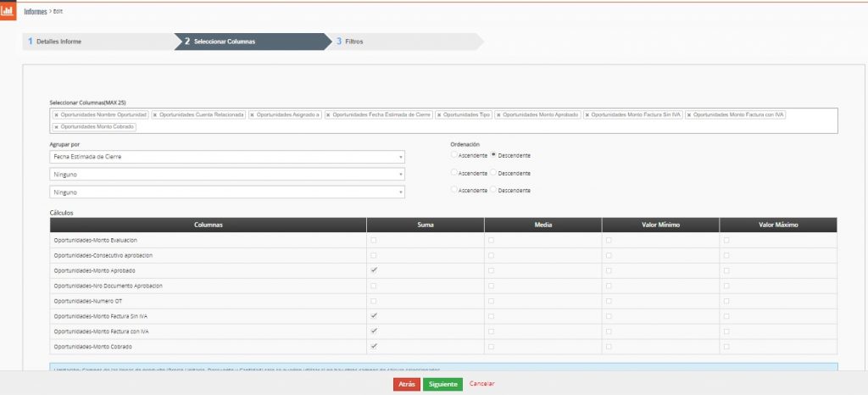Screen dimensions: 868x395
Task: Open the Fecha Estimada de Cierre dropdown
Action: click(x=226, y=157)
